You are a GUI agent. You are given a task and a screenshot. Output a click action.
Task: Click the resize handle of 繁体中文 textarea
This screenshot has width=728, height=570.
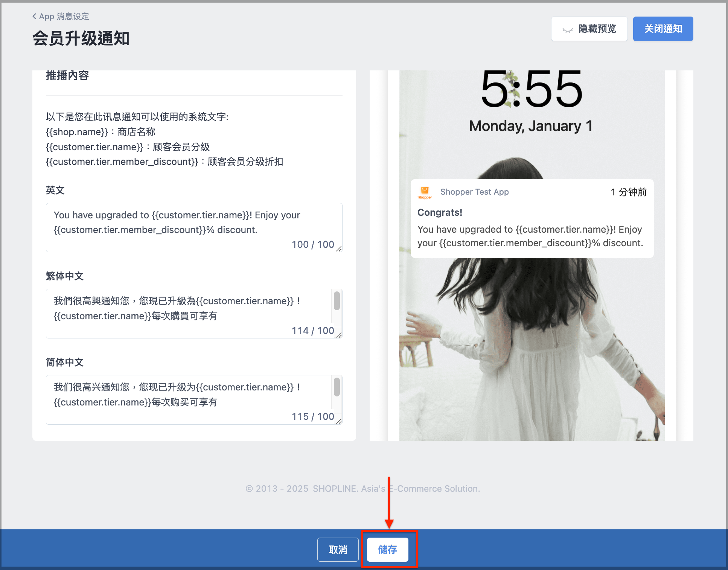click(339, 335)
